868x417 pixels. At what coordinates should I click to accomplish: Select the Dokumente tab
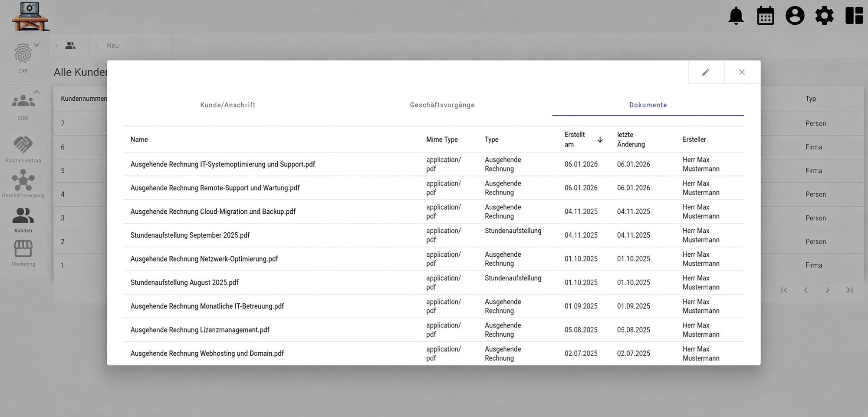[x=648, y=105]
